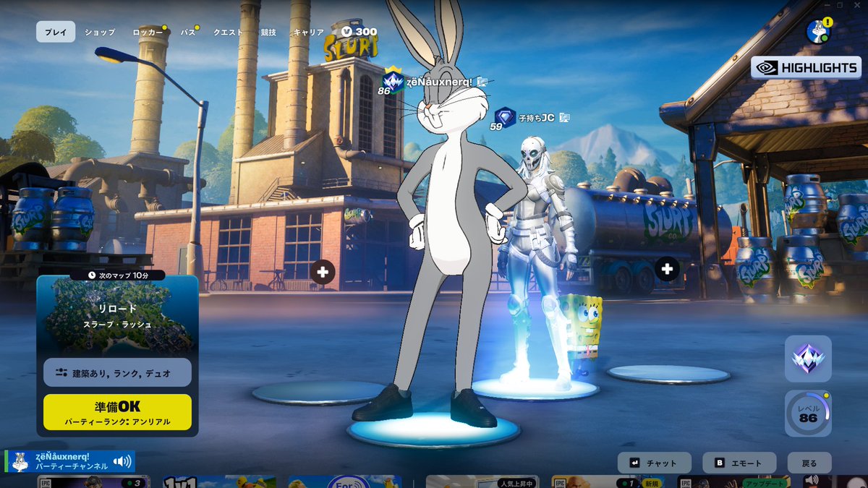Click the party channel player avatar

(20, 461)
